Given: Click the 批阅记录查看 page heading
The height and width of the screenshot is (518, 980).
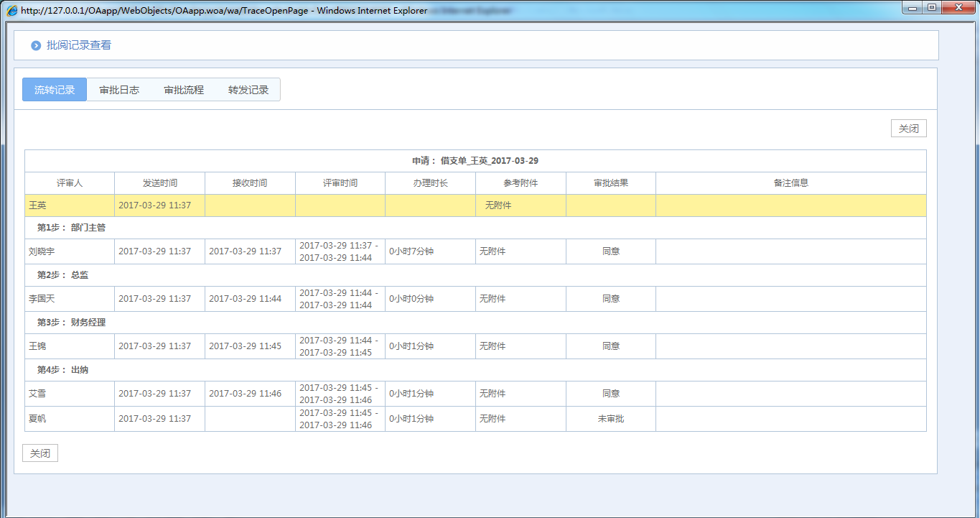Looking at the screenshot, I should click(x=79, y=45).
